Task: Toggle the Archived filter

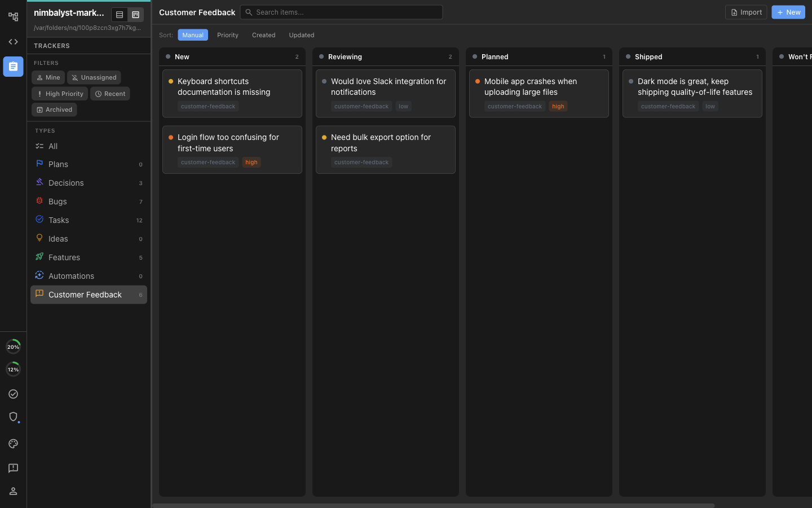Action: (x=54, y=110)
